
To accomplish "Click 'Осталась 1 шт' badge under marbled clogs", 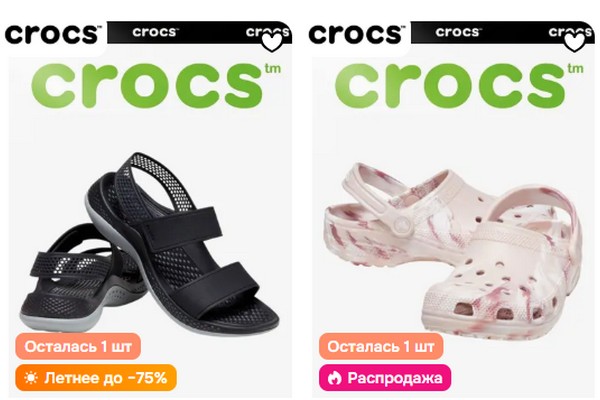I will coord(381,346).
